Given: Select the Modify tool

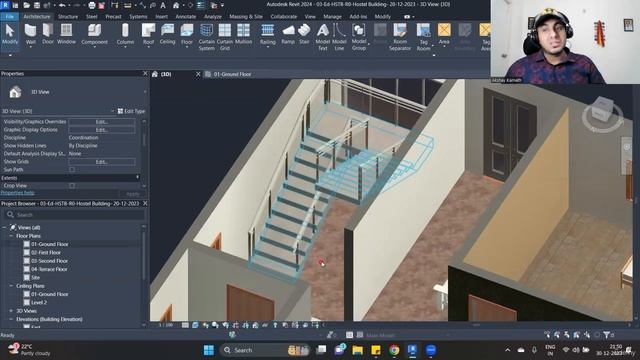Looking at the screenshot, I should coord(10,34).
